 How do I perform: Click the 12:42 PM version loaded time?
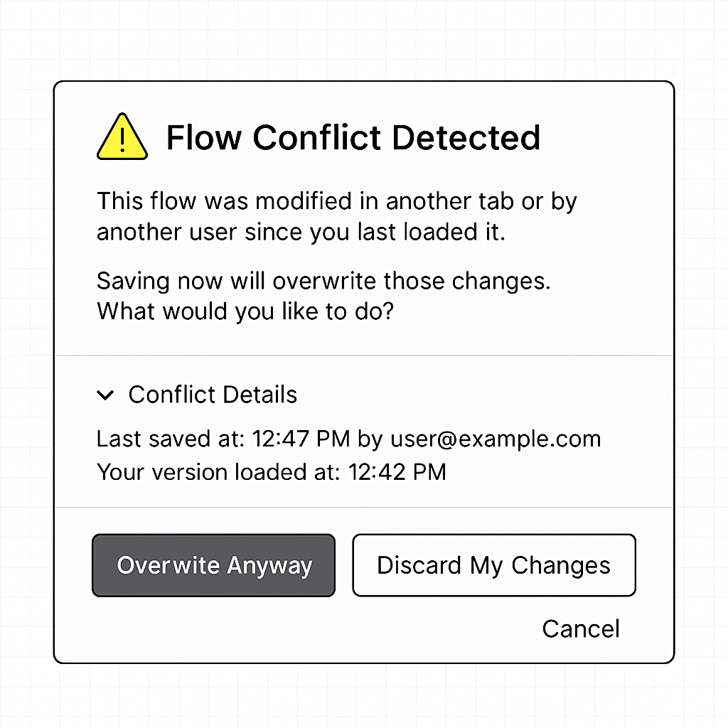397,471
